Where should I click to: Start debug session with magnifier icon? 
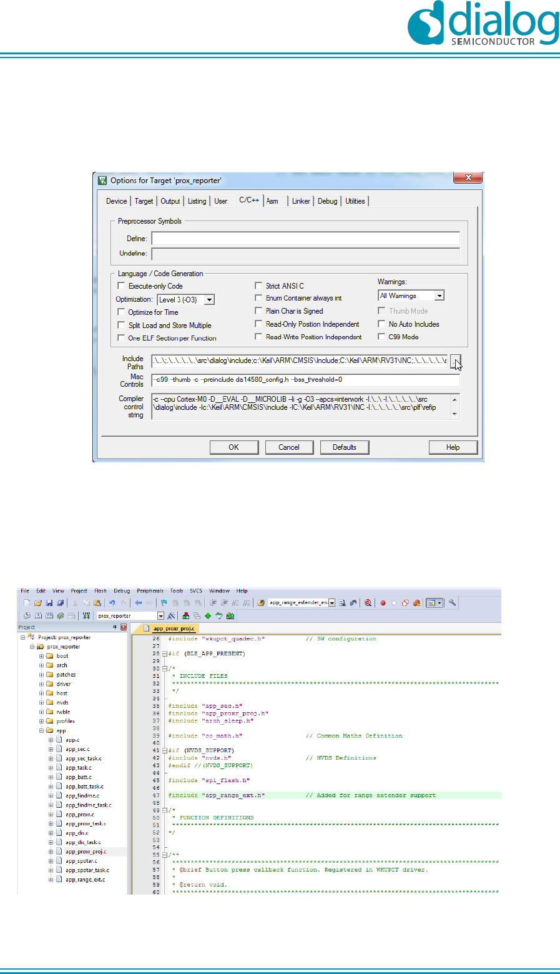(x=368, y=603)
